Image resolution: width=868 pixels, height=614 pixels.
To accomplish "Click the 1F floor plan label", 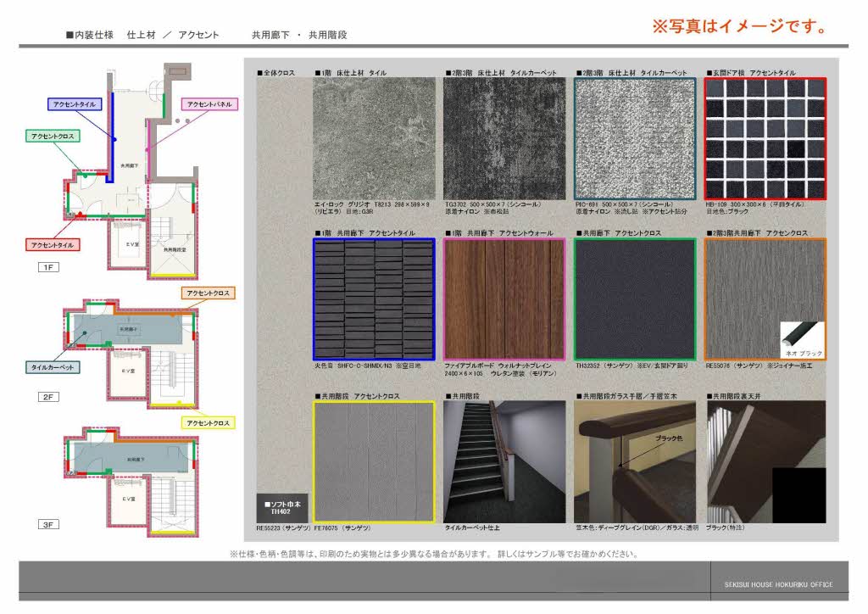I will click(47, 266).
